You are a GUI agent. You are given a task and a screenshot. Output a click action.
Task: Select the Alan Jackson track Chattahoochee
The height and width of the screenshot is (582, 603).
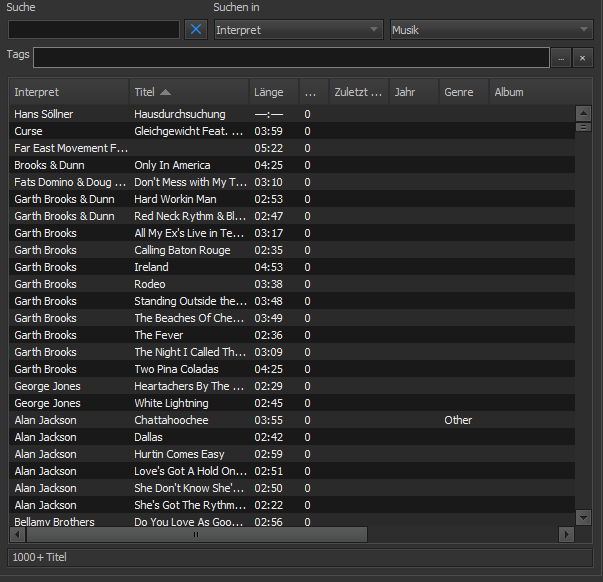292,420
